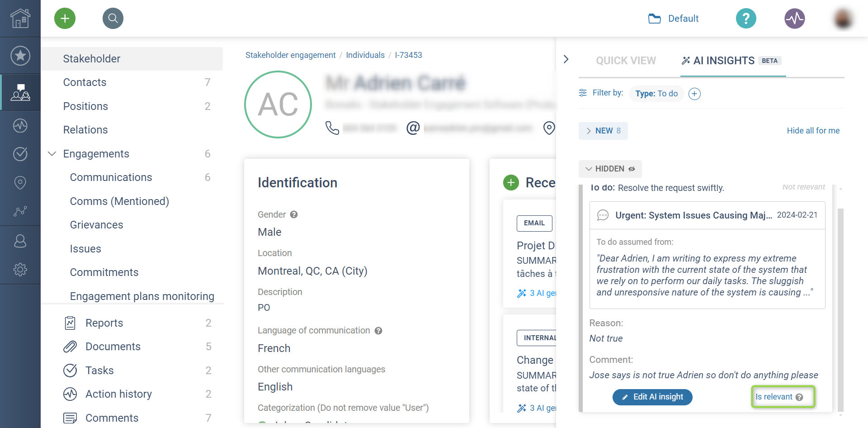The height and width of the screenshot is (428, 868).
Task: Expand the NEW 8 insights group
Action: click(603, 131)
